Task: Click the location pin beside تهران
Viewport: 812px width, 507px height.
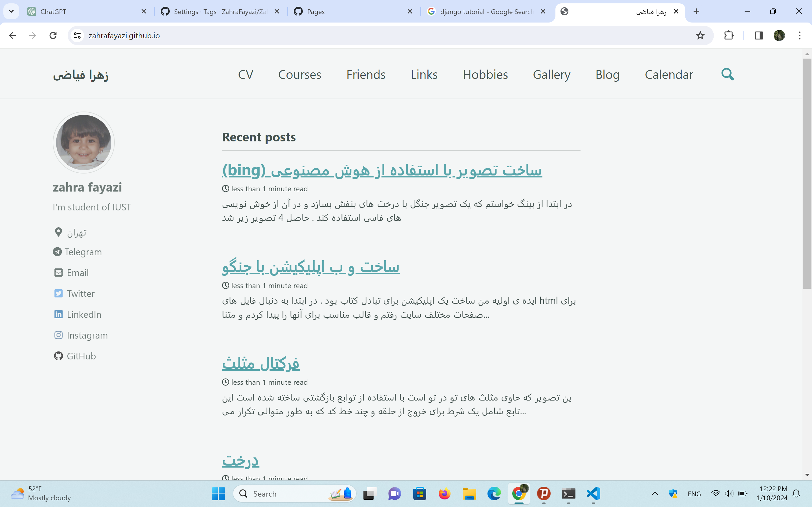Action: tap(58, 232)
